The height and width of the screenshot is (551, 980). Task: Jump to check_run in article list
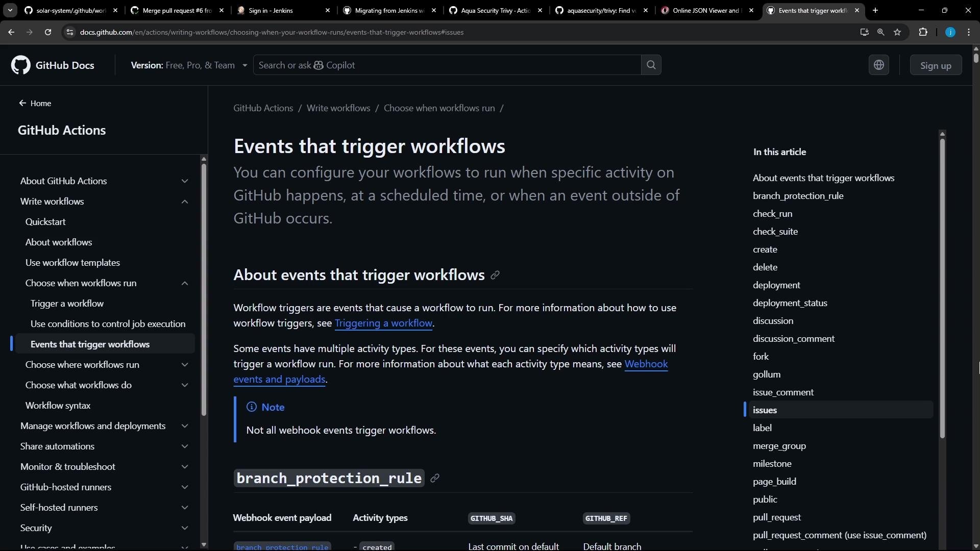[772, 214]
